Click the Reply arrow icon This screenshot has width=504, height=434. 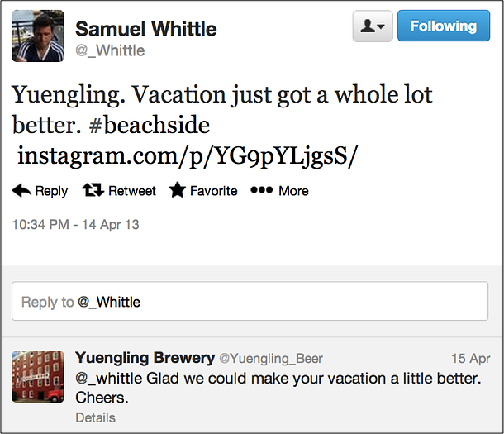pos(21,191)
